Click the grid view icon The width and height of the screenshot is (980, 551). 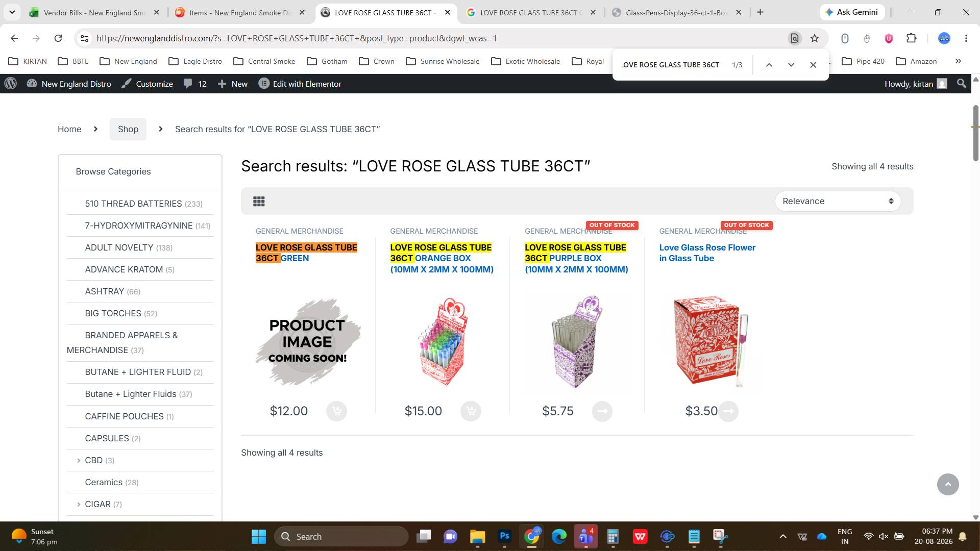tap(259, 202)
